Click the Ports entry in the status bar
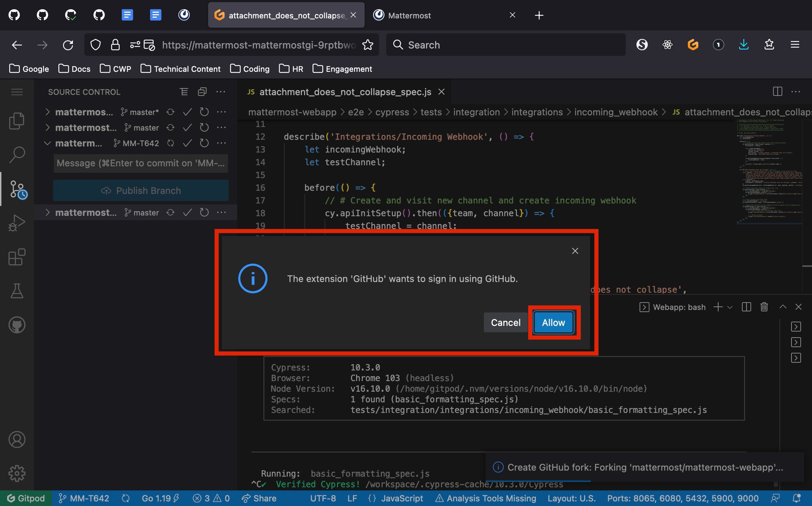 coord(683,498)
